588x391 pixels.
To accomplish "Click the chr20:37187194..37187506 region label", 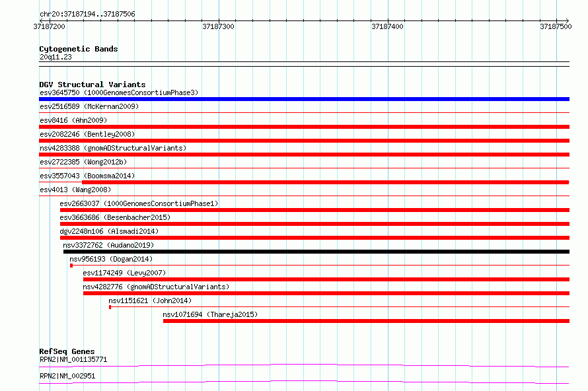I will coord(87,15).
